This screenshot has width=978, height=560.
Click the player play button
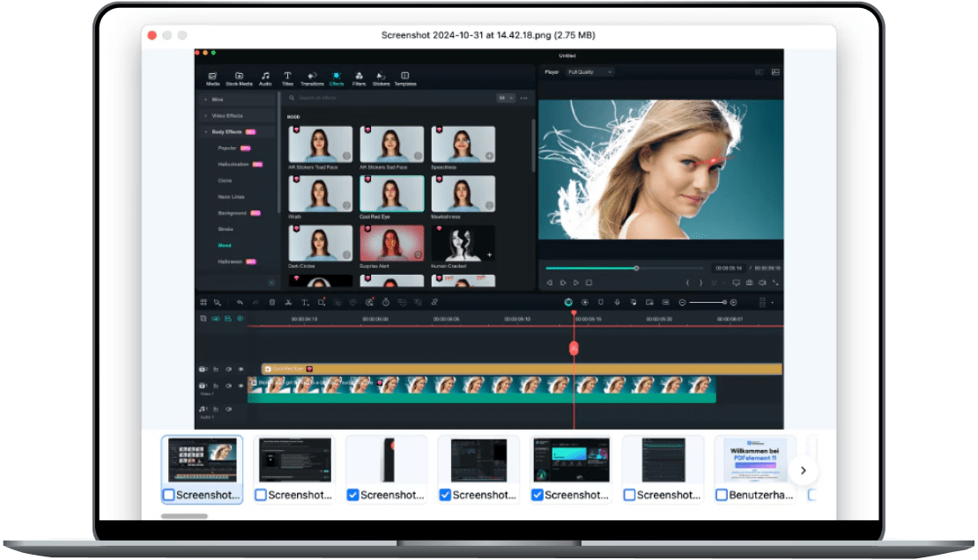pyautogui.click(x=575, y=283)
